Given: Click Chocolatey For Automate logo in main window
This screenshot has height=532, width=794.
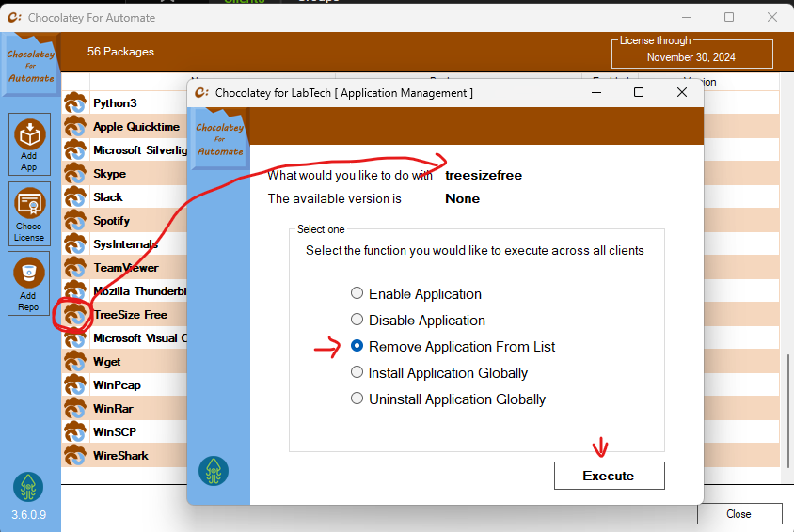Looking at the screenshot, I should (x=31, y=65).
